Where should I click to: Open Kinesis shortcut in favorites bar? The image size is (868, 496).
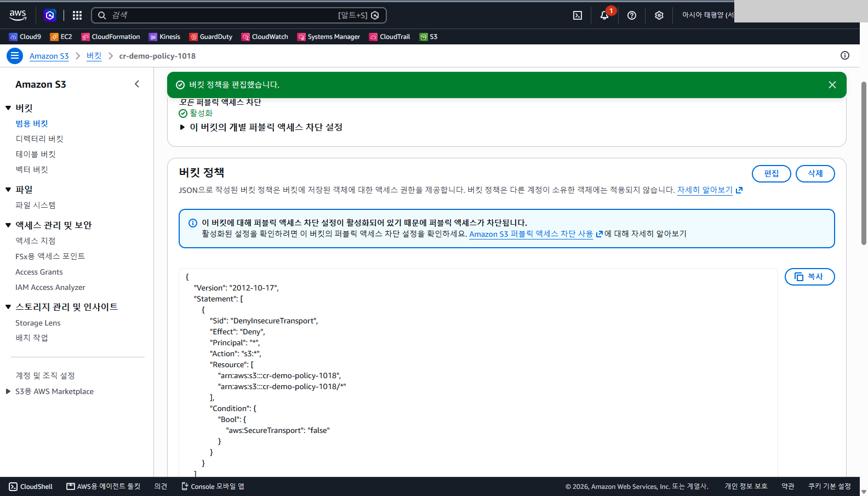point(164,37)
